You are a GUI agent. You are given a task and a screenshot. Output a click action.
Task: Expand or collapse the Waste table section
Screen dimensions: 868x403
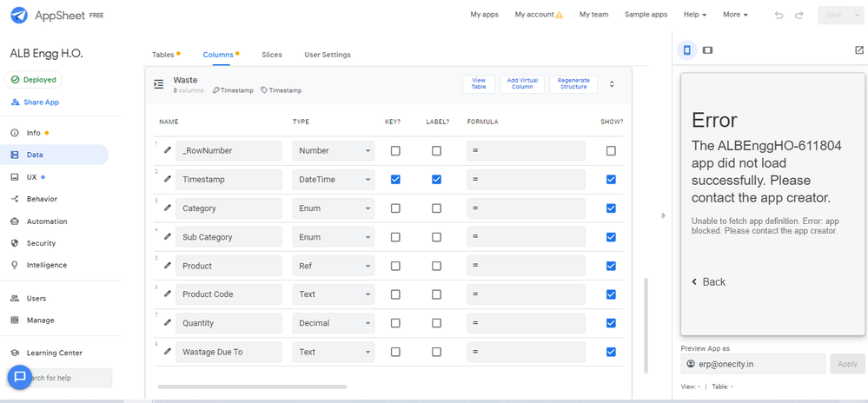[612, 84]
